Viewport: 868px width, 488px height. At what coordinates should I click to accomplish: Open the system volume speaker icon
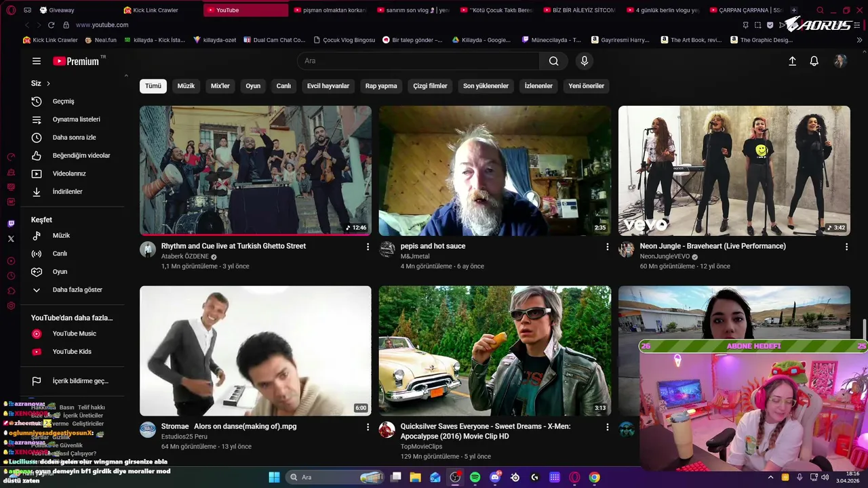tap(825, 477)
